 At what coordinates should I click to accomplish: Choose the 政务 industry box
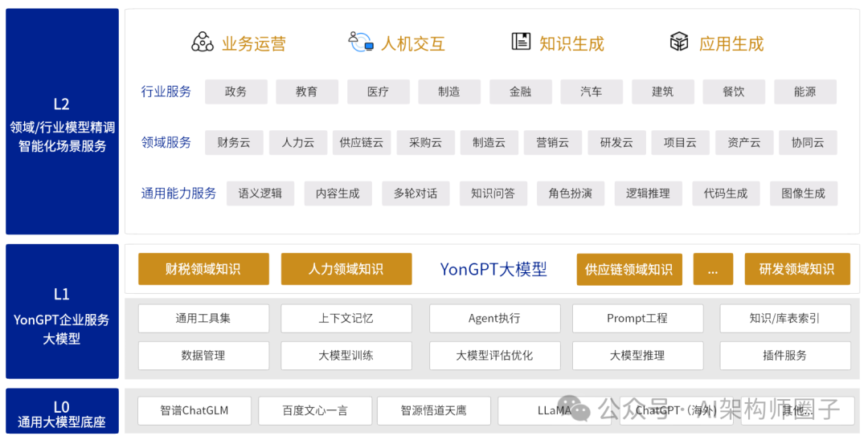[x=236, y=92]
